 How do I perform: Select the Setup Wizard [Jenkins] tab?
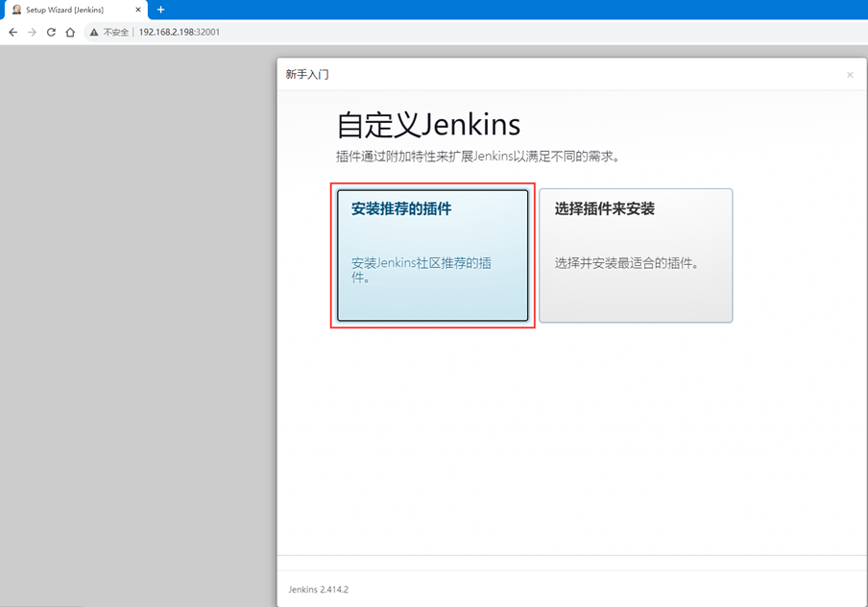pyautogui.click(x=77, y=10)
